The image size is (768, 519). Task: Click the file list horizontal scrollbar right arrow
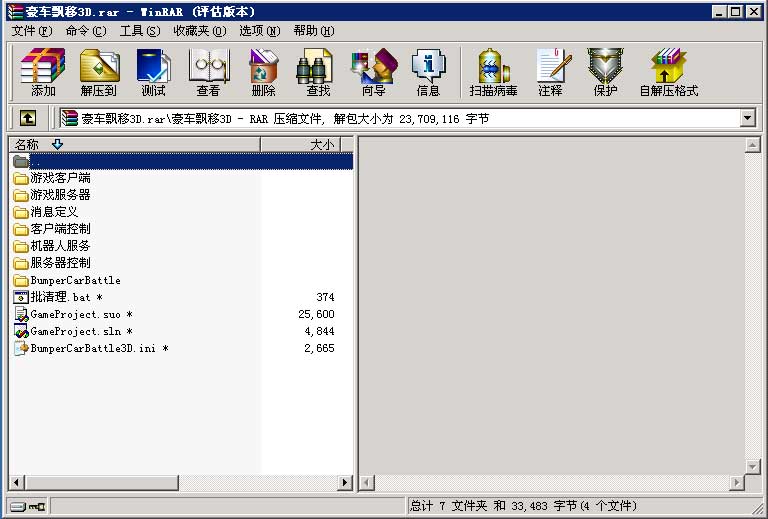point(346,483)
